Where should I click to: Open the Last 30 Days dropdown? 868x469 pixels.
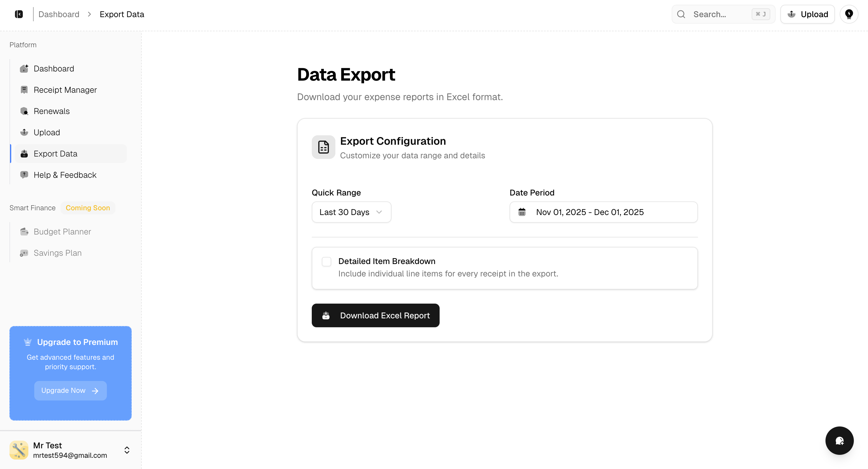[351, 212]
